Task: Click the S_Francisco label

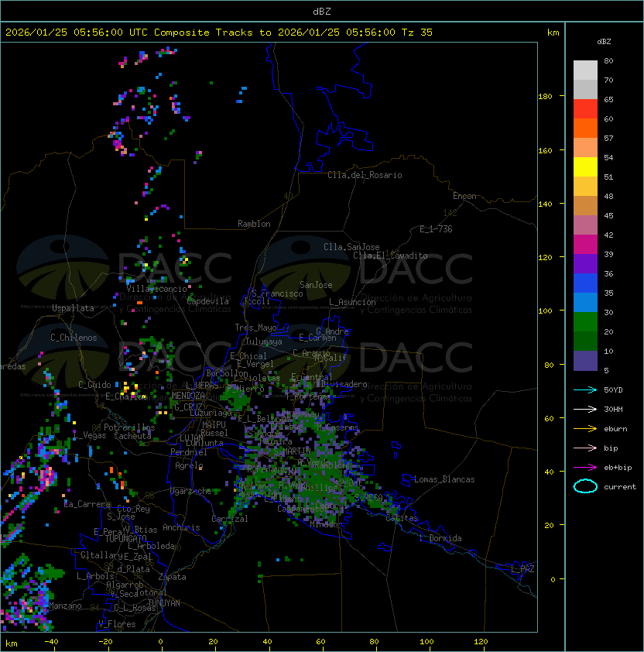Action: coord(277,293)
